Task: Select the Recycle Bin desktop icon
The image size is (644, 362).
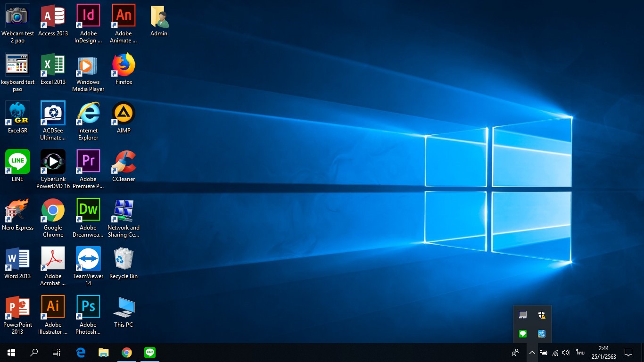Action: pyautogui.click(x=124, y=263)
